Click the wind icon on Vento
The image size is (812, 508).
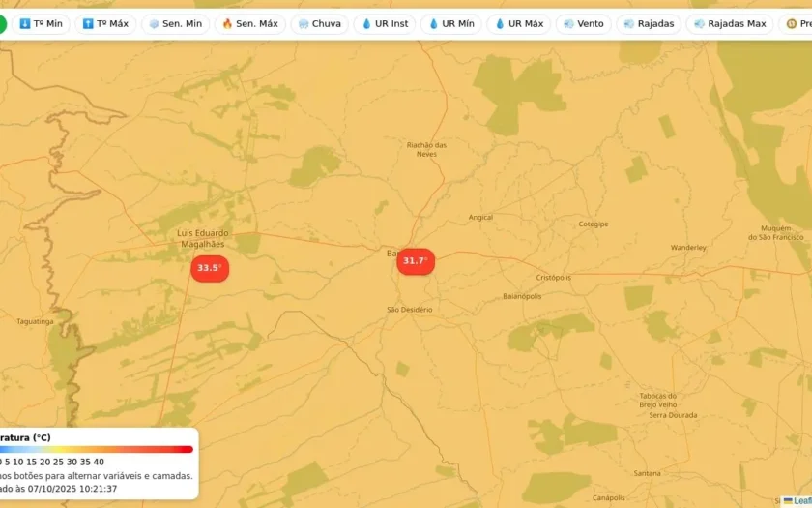pos(568,24)
